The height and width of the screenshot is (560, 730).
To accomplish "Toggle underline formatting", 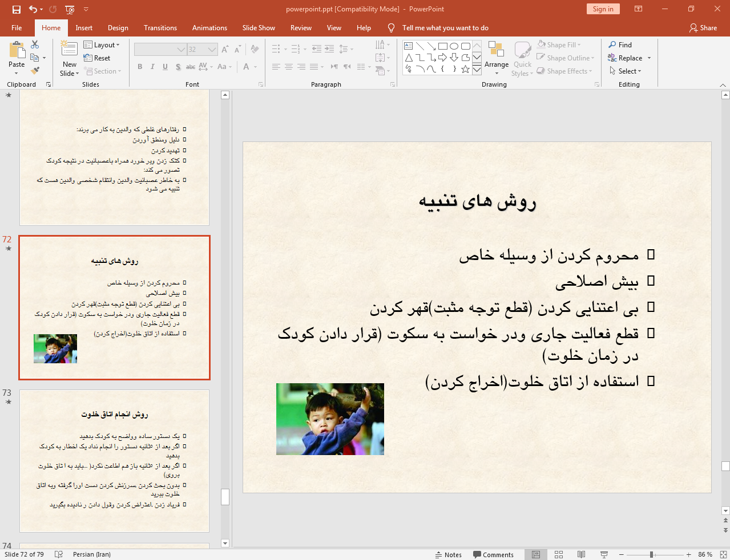I will [x=165, y=67].
